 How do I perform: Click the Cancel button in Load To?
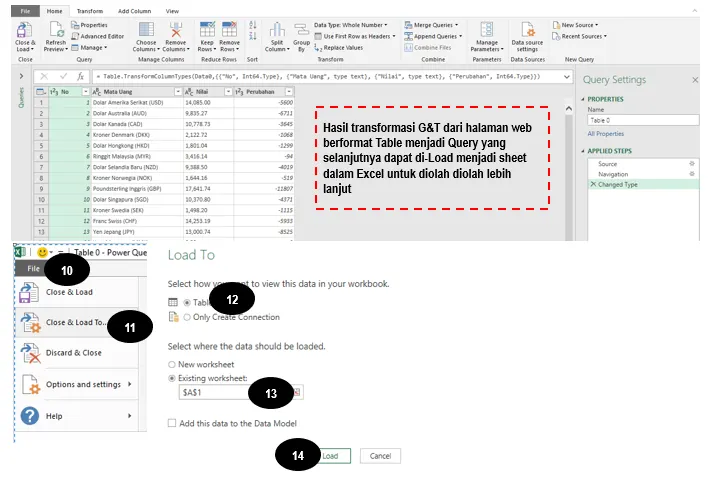pyautogui.click(x=380, y=456)
